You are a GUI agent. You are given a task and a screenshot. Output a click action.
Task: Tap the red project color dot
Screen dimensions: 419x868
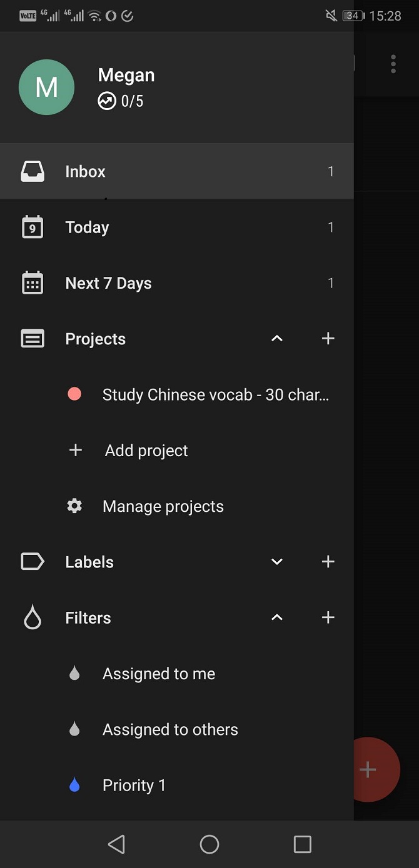click(x=74, y=394)
